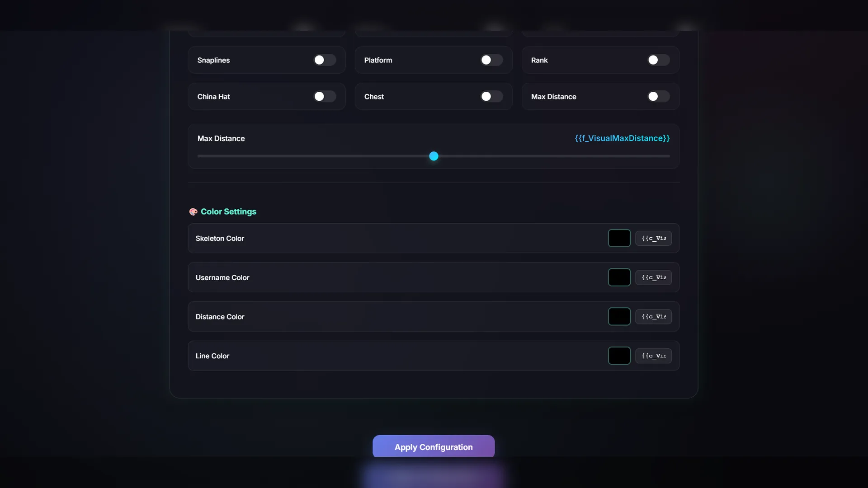The width and height of the screenshot is (868, 488).
Task: Click the Max Distance value readout text
Action: tap(622, 138)
